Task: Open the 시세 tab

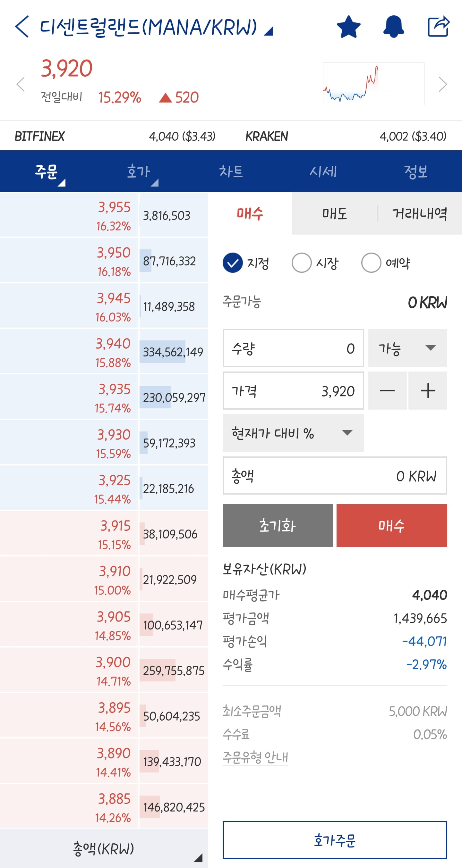Action: point(323,171)
